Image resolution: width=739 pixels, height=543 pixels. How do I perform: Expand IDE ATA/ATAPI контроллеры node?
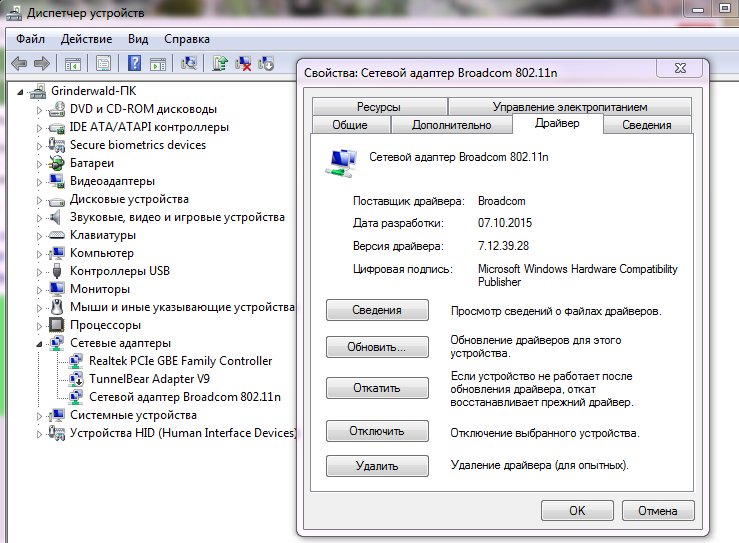40,128
